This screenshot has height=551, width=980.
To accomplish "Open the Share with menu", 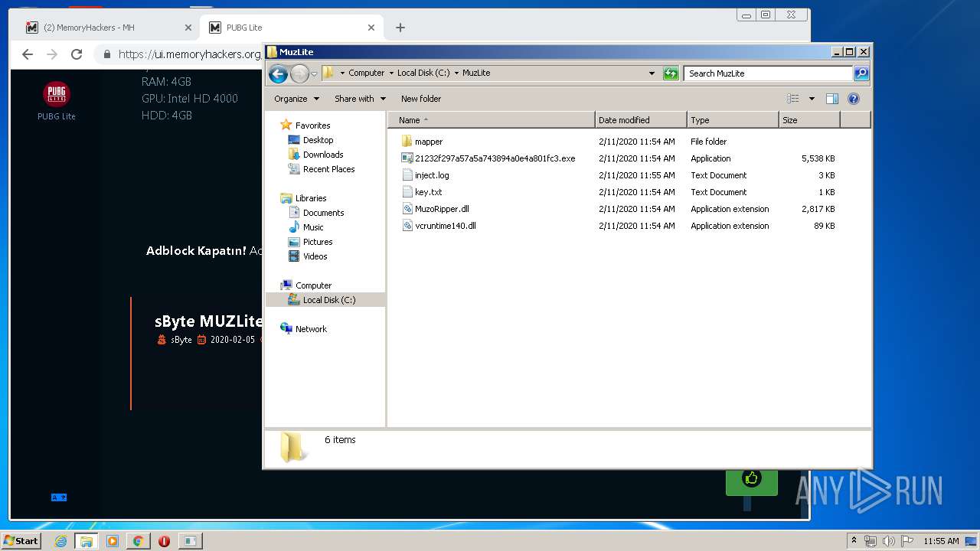I will (360, 99).
